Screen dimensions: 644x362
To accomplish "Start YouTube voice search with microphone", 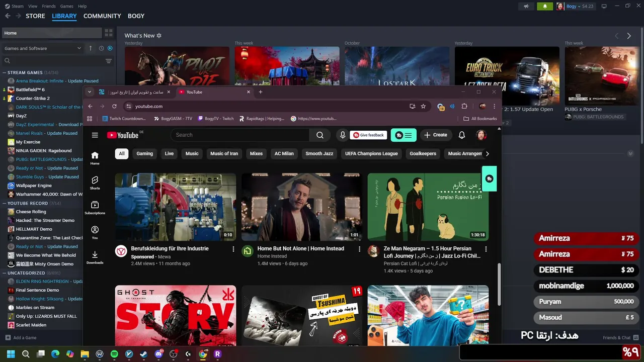I will click(x=343, y=135).
